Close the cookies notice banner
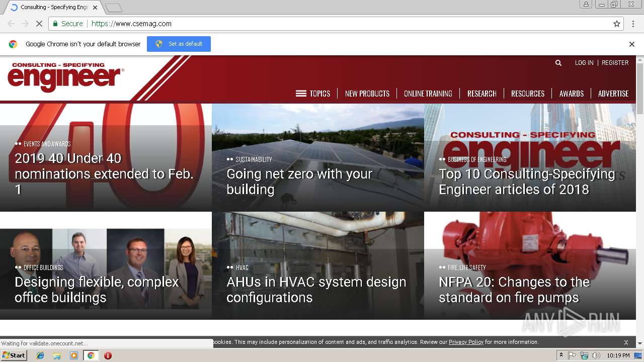Viewport: 644px width, 362px height. tap(626, 342)
